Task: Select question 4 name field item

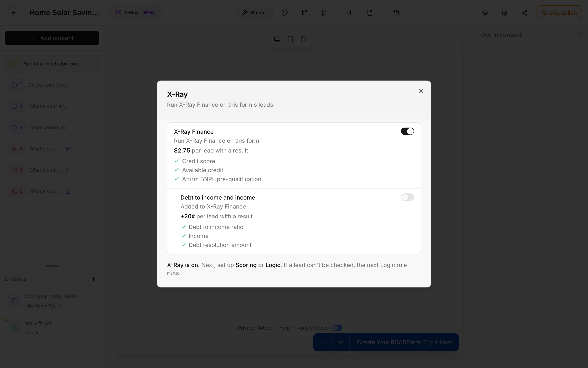Action: [52, 149]
